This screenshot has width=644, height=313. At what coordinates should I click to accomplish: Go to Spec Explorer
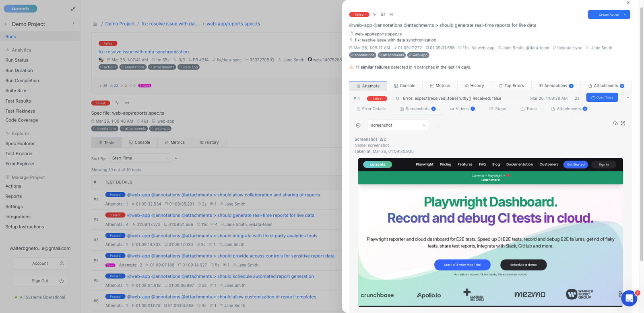[x=20, y=144]
